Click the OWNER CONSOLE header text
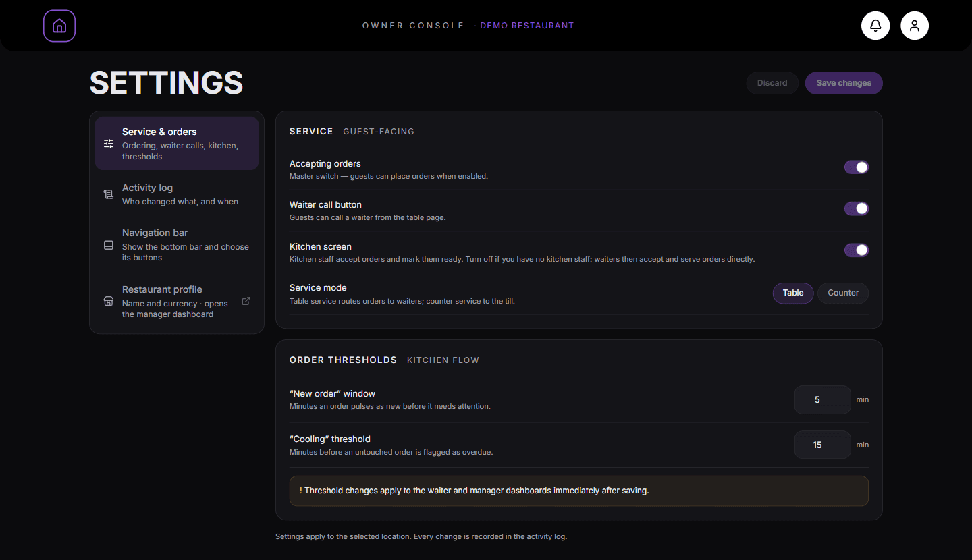The width and height of the screenshot is (972, 560). pos(413,26)
